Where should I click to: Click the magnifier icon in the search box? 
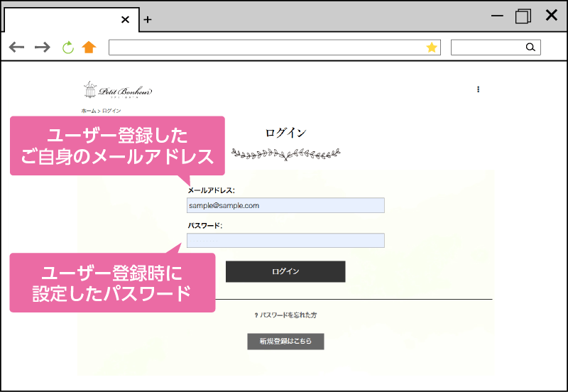(x=530, y=48)
